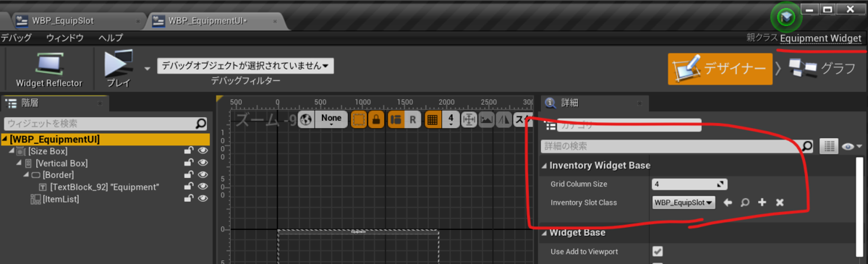Open the play options dropdown arrow
Image resolution: width=868 pixels, height=264 pixels.
pyautogui.click(x=147, y=68)
